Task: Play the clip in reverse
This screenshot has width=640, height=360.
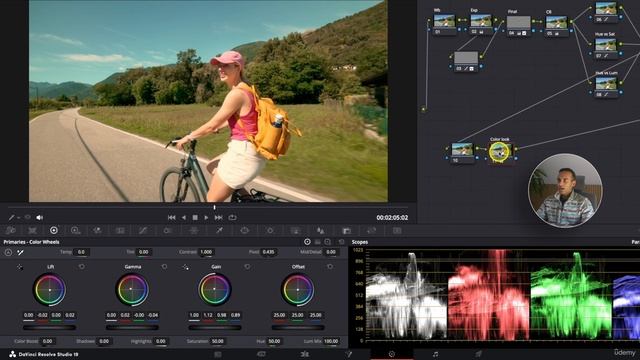Action: click(x=184, y=218)
